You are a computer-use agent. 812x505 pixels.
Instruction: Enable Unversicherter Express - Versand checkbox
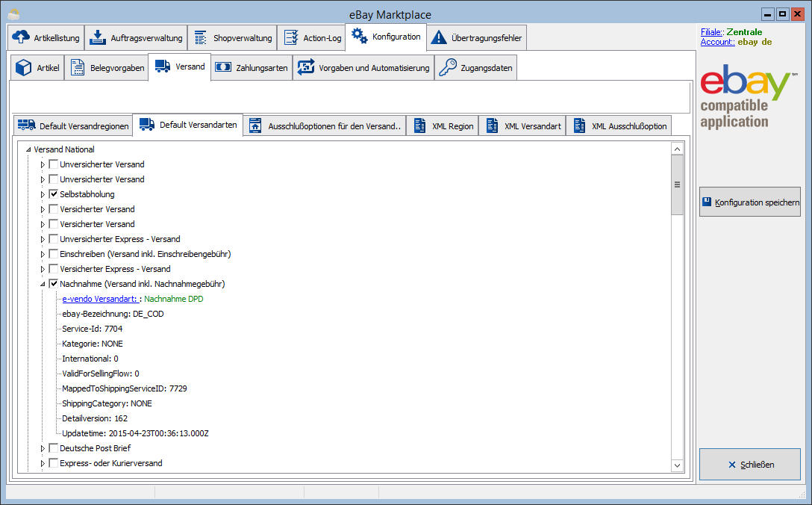(53, 239)
